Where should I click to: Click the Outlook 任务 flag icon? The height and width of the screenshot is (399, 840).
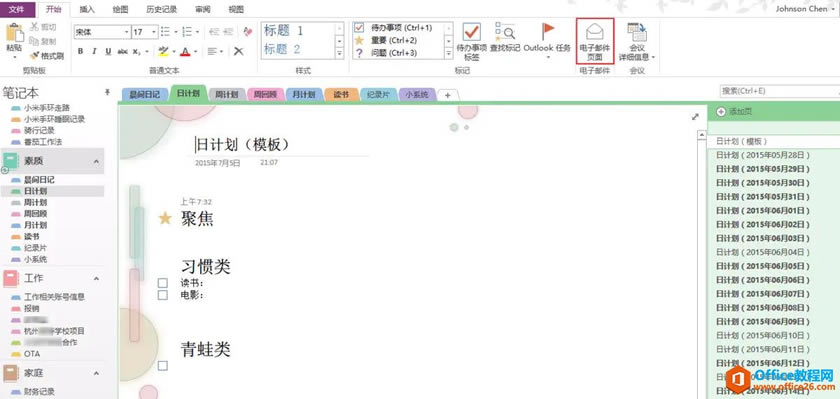coord(547,32)
